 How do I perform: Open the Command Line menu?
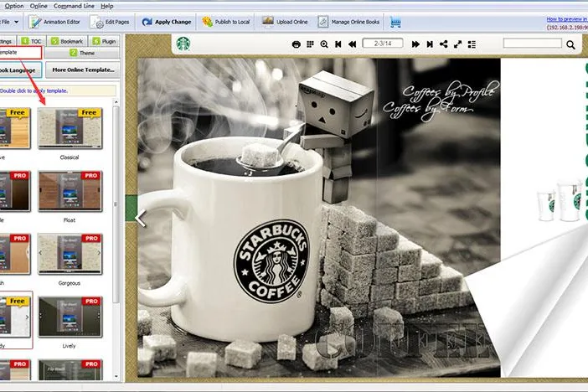(74, 6)
